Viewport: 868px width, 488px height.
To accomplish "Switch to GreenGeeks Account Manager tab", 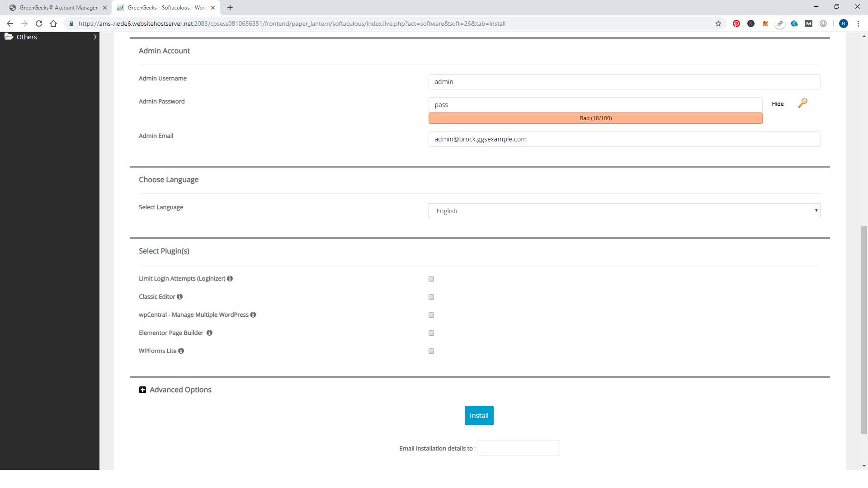I will [58, 8].
